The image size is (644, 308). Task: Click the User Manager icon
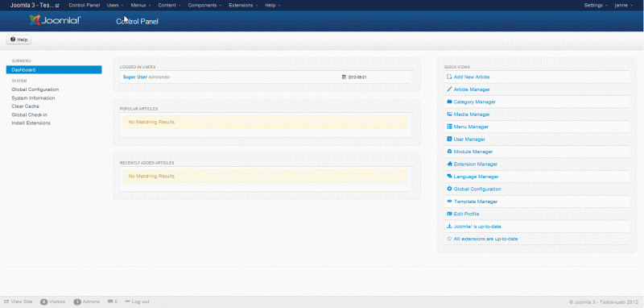coord(449,139)
